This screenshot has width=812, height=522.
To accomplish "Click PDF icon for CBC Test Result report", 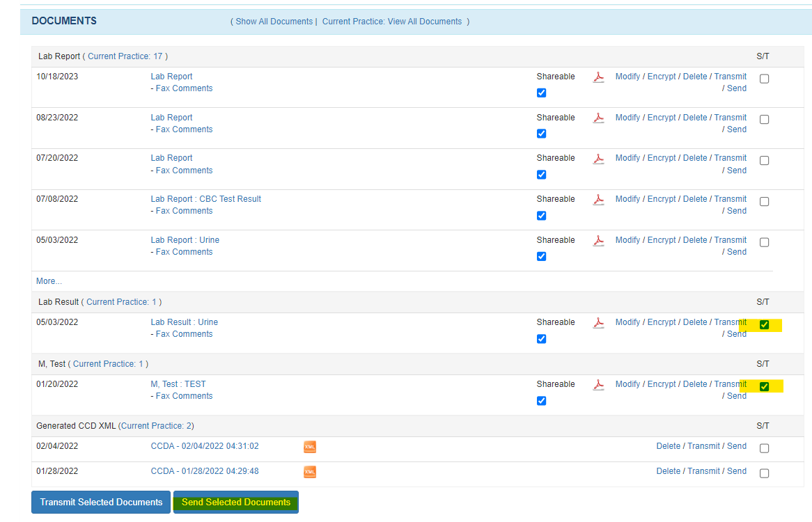I will pos(598,200).
